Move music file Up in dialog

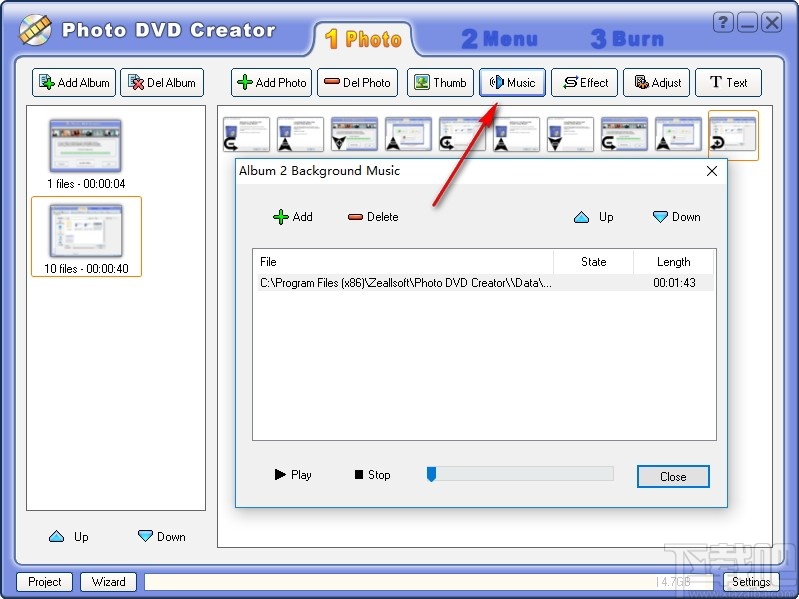click(x=594, y=217)
